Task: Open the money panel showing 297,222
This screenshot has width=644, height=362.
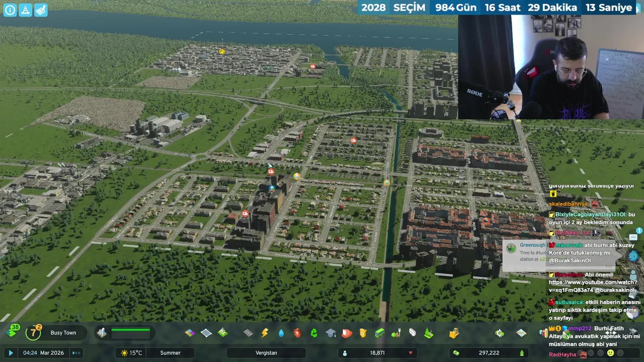Action: click(x=489, y=353)
